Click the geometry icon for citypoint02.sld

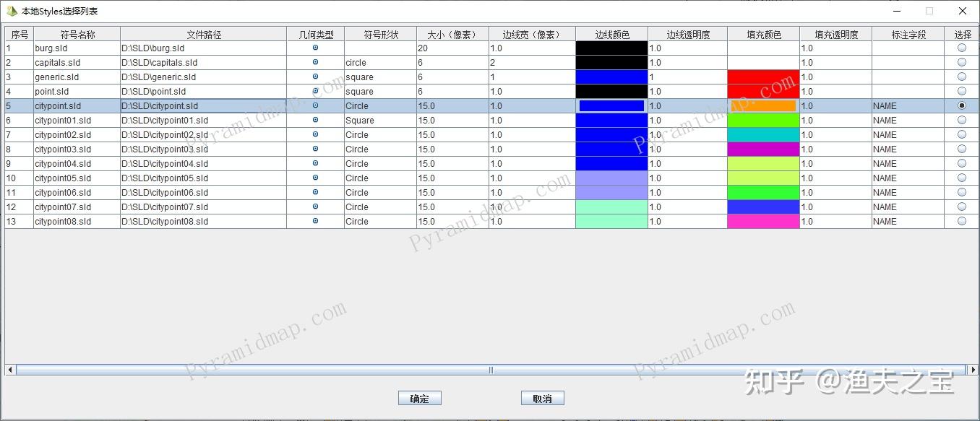point(314,134)
